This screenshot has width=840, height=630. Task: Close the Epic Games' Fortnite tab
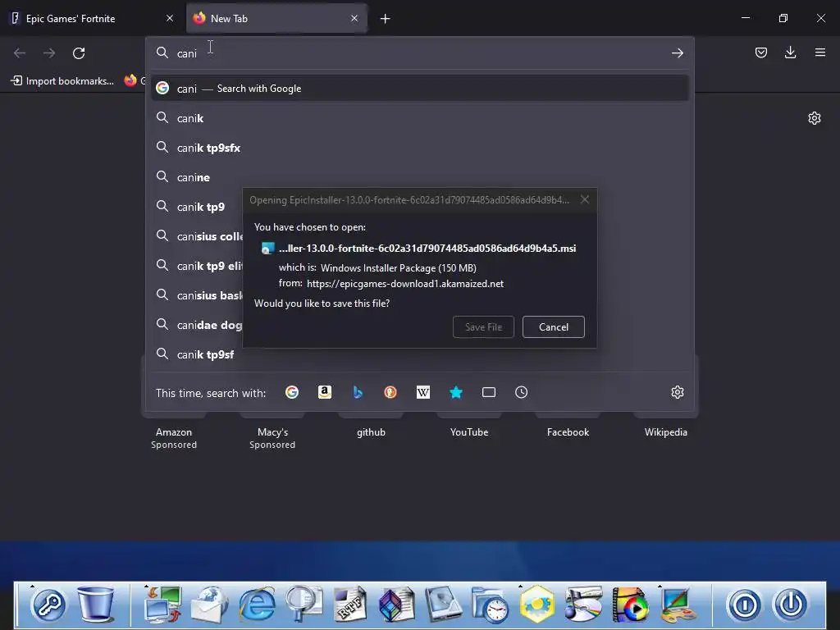[170, 18]
